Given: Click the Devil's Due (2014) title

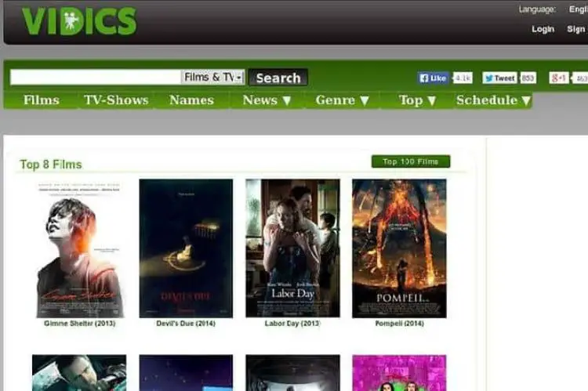Looking at the screenshot, I should 186,323.
